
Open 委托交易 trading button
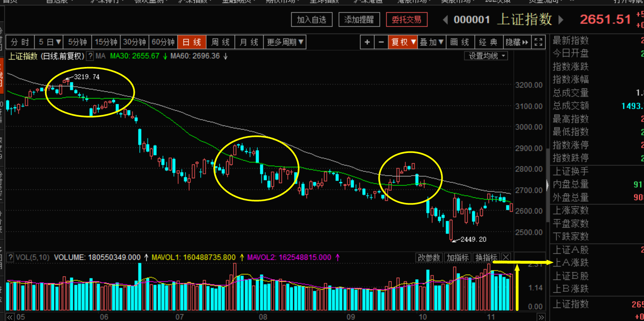[x=406, y=19]
